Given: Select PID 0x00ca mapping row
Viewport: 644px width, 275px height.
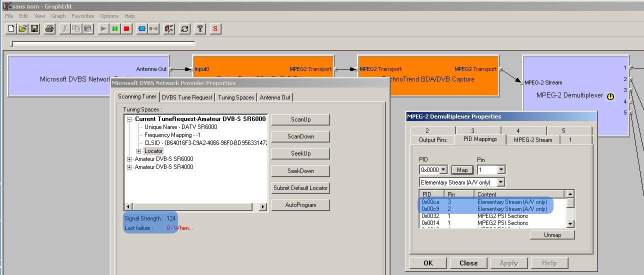Looking at the screenshot, I should pyautogui.click(x=492, y=202).
